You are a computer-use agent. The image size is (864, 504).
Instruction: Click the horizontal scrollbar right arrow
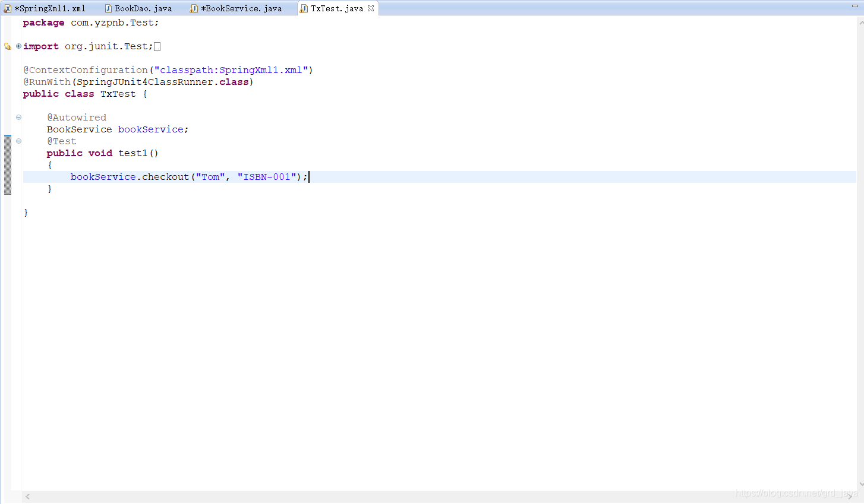pos(850,496)
